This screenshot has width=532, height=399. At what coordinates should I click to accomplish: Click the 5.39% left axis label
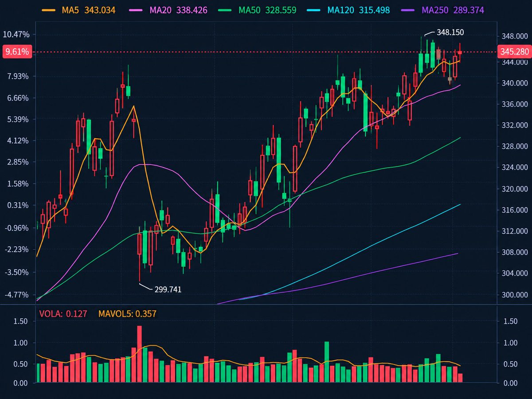[18, 119]
